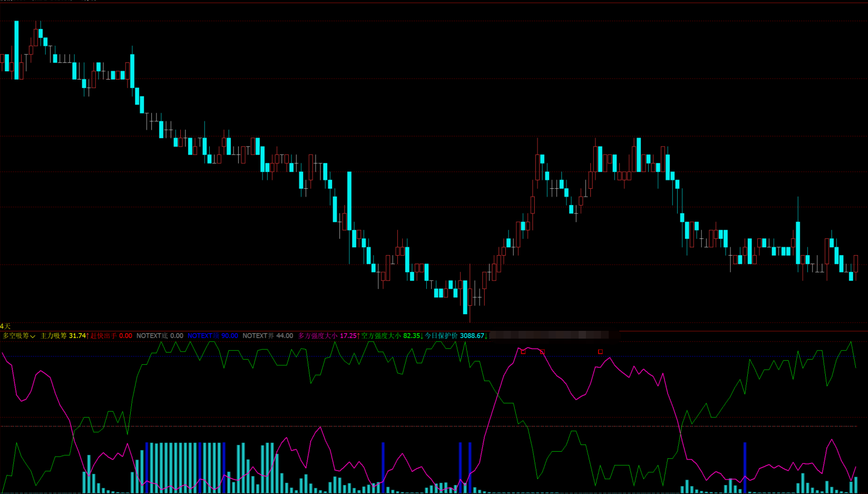Click the leftmost red square signal marker
868x494 pixels.
pyautogui.click(x=523, y=351)
